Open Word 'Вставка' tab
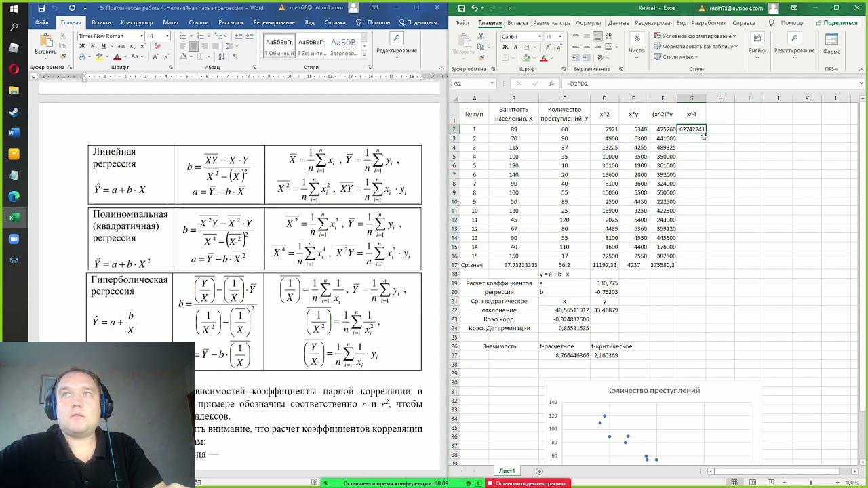The height and width of the screenshot is (488, 868). point(101,22)
